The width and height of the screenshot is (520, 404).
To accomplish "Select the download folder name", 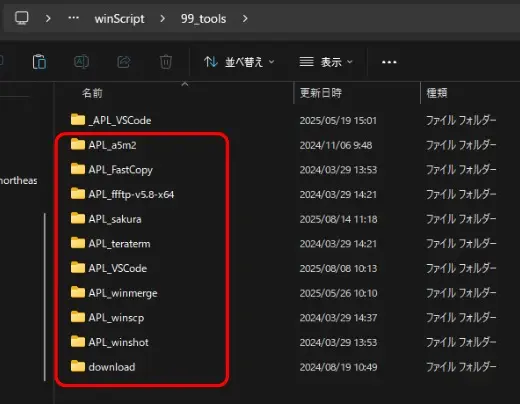I will pyautogui.click(x=112, y=367).
